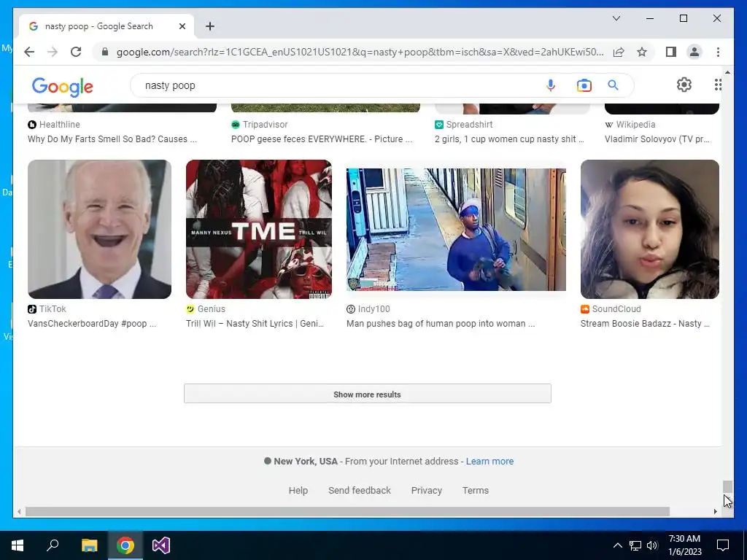Open Visual Studio from the taskbar
The height and width of the screenshot is (560, 747).
(x=161, y=545)
